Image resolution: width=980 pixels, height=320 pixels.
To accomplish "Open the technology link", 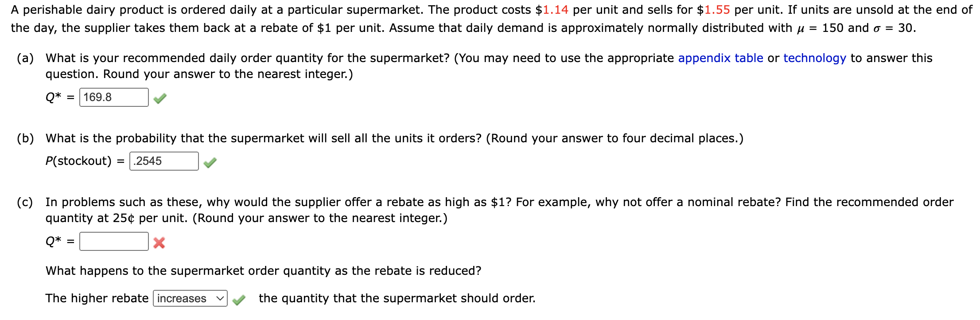I will tap(814, 58).
